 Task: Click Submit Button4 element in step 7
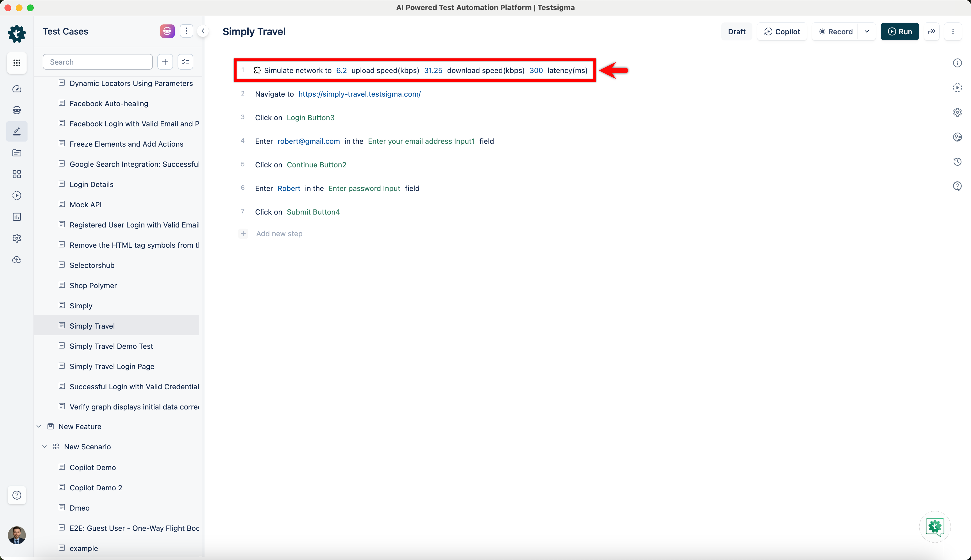(313, 212)
